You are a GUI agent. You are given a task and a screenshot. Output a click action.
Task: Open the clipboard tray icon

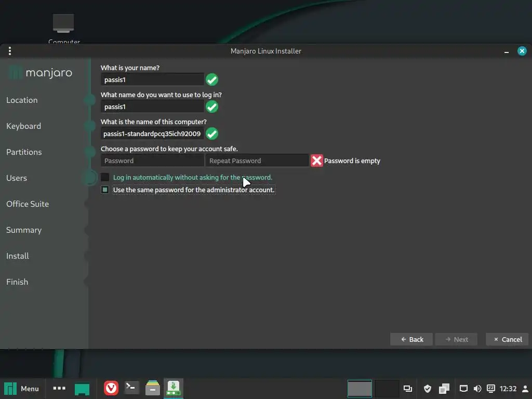[x=444, y=389]
